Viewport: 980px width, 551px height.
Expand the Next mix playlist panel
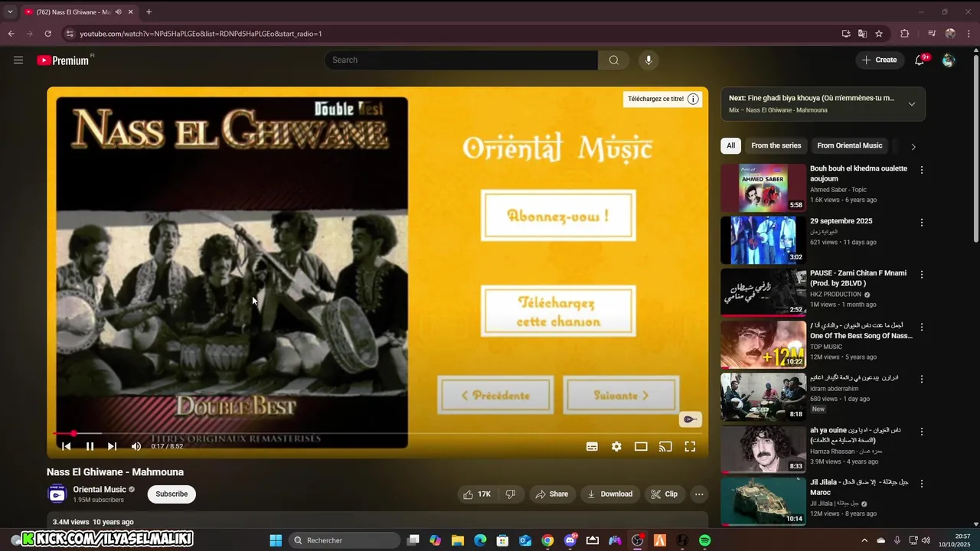(x=911, y=104)
